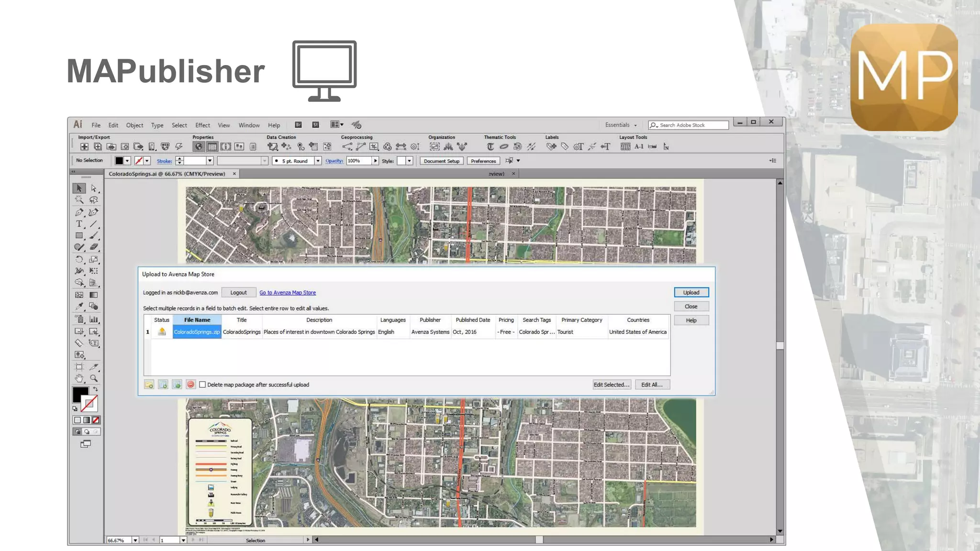Open the Bridge (Br) icon
The height and width of the screenshot is (551, 980).
coord(298,125)
